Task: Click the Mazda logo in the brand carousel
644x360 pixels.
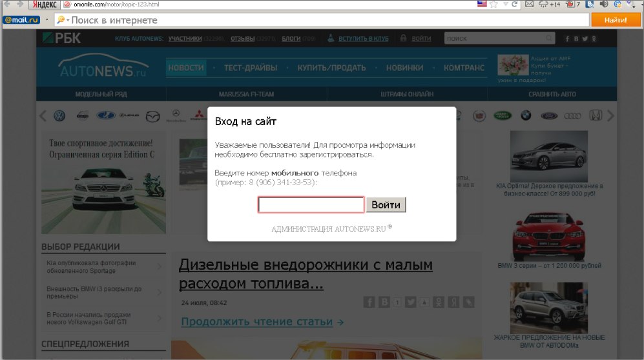Action: 153,116
